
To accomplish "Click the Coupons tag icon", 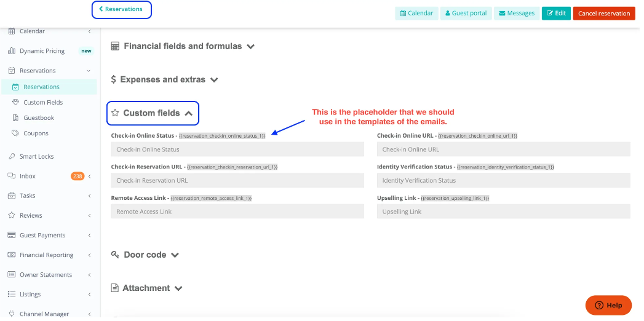I will coord(16,133).
